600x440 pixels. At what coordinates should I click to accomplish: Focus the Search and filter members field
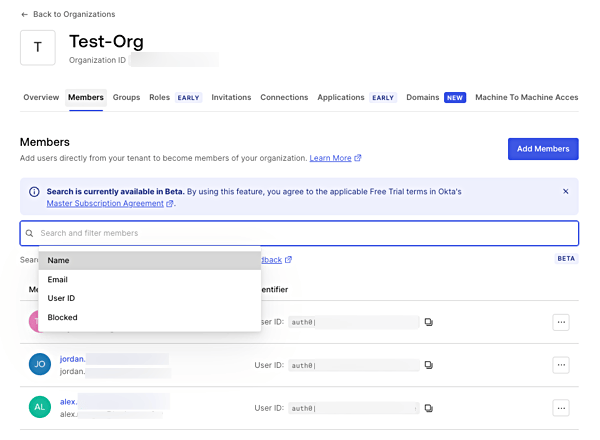[x=299, y=233]
